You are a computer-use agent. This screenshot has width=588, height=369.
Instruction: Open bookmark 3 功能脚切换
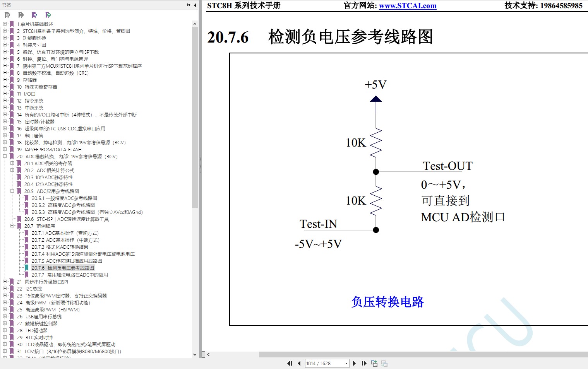(x=31, y=38)
